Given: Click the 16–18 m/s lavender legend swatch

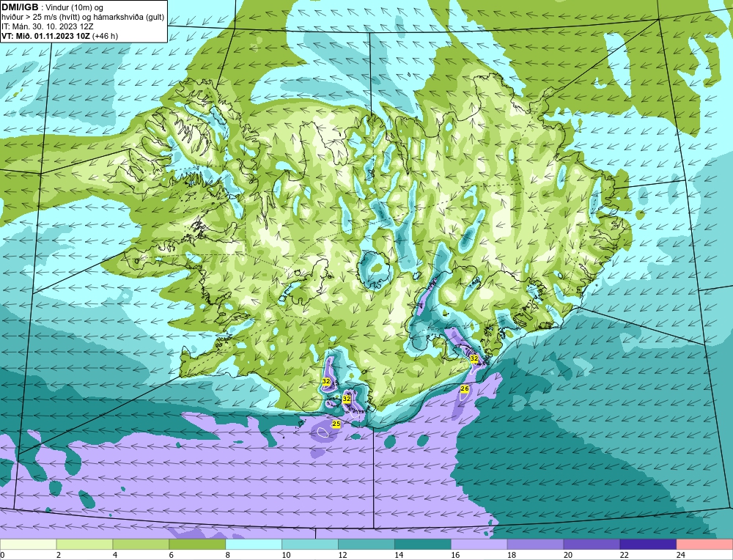Looking at the screenshot, I should tap(479, 545).
